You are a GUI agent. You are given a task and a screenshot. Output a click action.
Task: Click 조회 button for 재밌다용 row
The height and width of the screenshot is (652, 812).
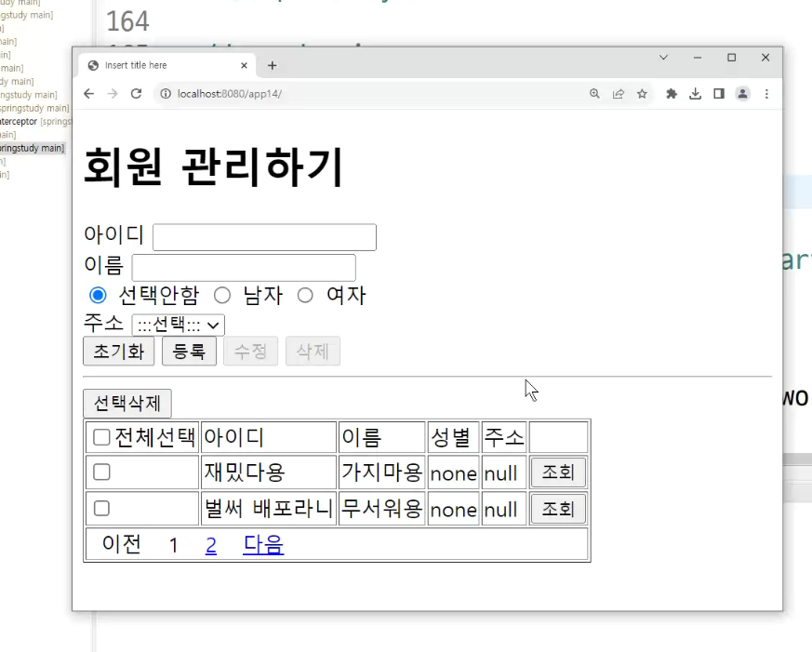point(558,472)
